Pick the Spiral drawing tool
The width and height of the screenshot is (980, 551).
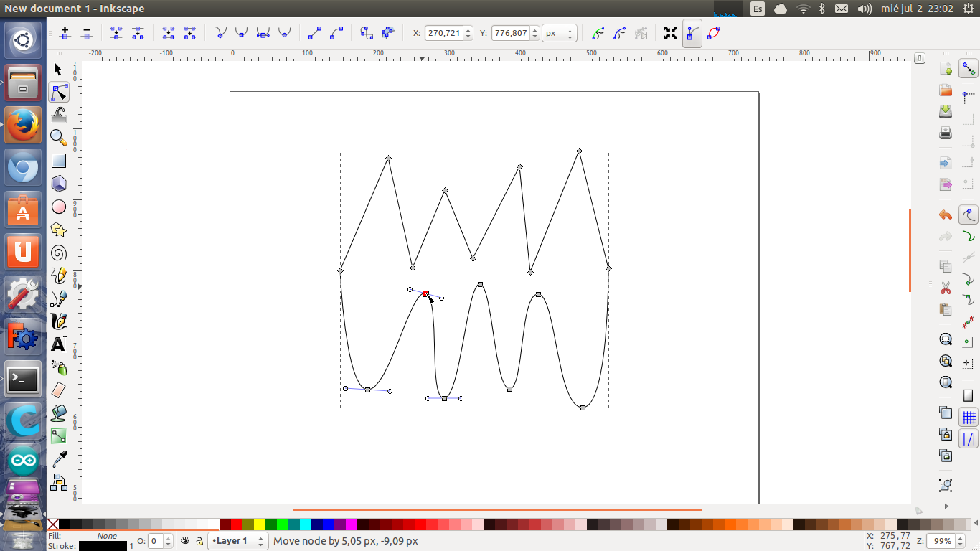pyautogui.click(x=59, y=253)
